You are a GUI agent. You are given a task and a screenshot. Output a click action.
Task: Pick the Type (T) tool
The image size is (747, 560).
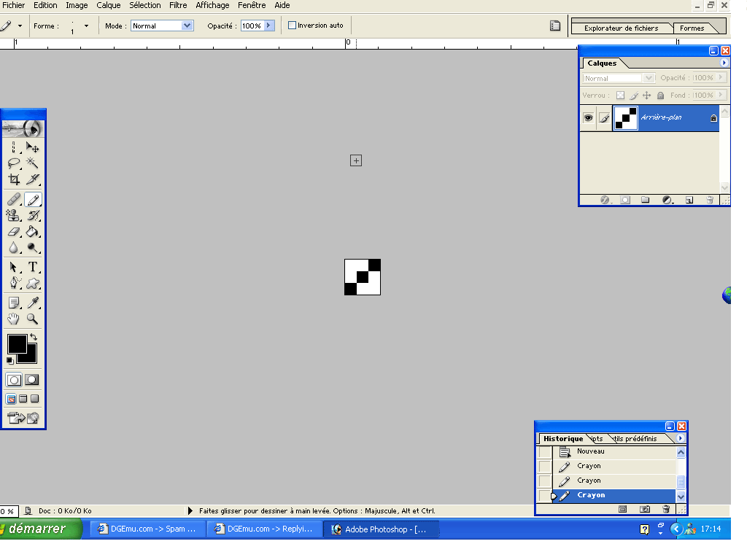[33, 268]
